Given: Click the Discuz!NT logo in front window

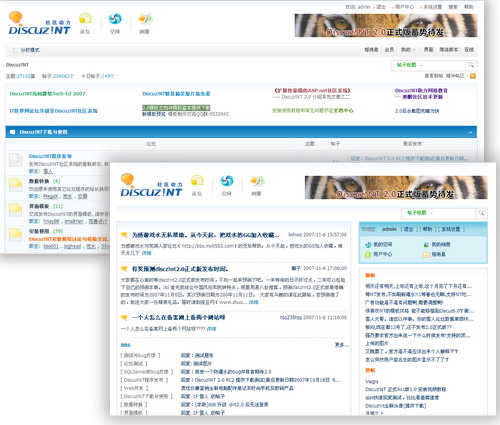Looking at the screenshot, I should (152, 185).
